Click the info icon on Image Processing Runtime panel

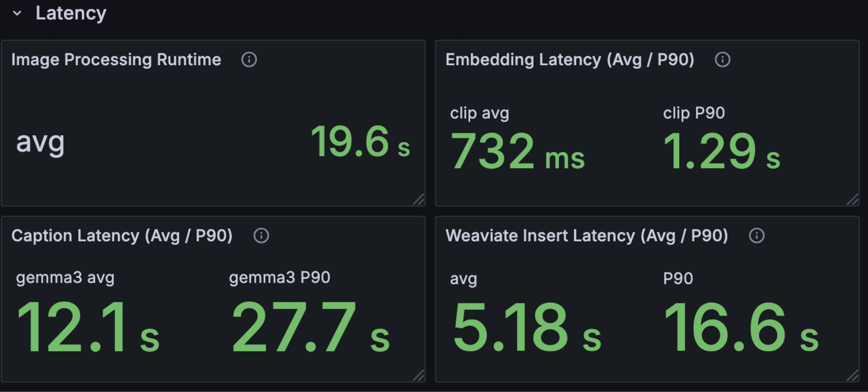249,59
